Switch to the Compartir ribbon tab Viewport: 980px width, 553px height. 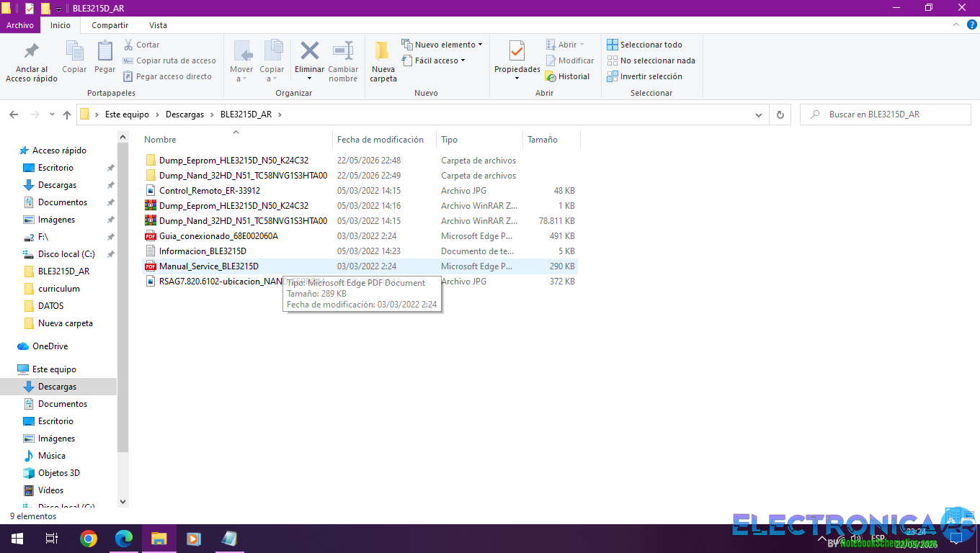pyautogui.click(x=110, y=25)
